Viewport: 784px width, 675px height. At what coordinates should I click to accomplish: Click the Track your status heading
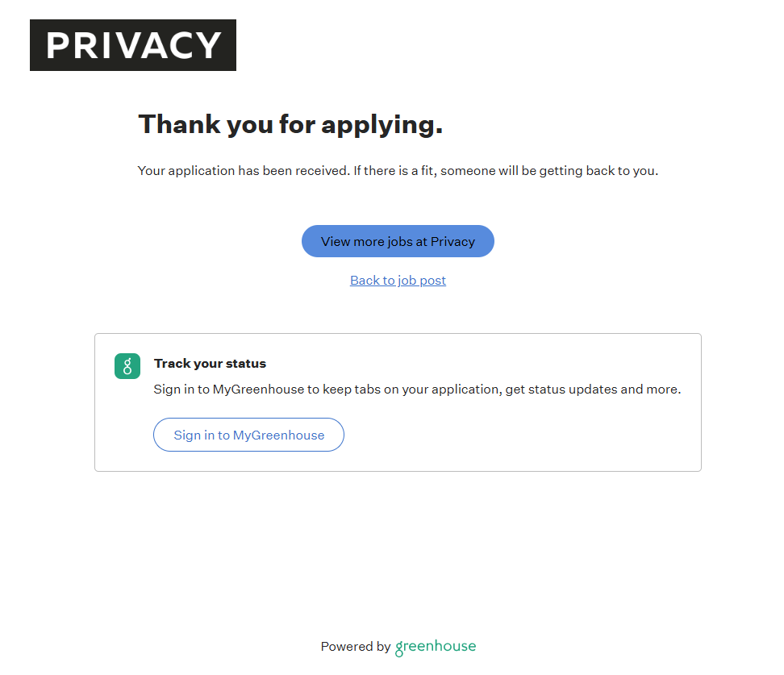tap(210, 364)
